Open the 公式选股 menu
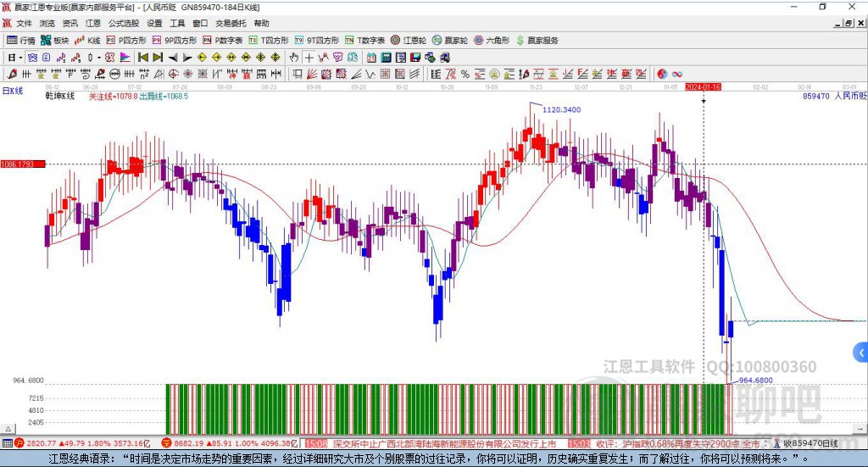Image resolution: width=868 pixels, height=467 pixels. pyautogui.click(x=124, y=24)
